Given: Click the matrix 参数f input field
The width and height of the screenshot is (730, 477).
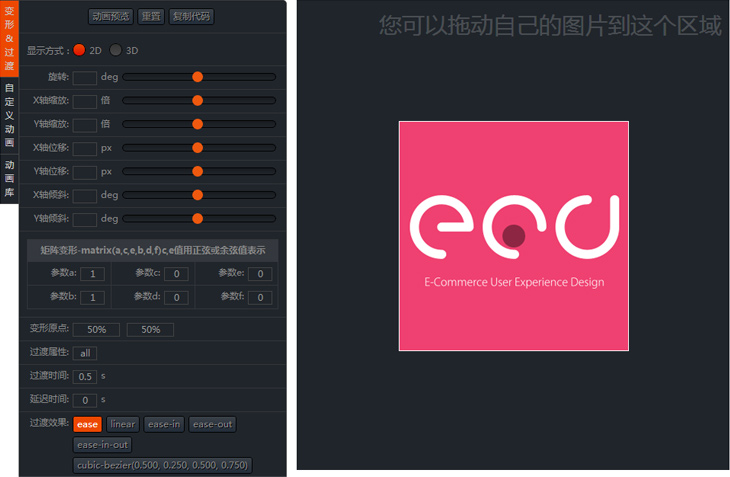Looking at the screenshot, I should [260, 298].
